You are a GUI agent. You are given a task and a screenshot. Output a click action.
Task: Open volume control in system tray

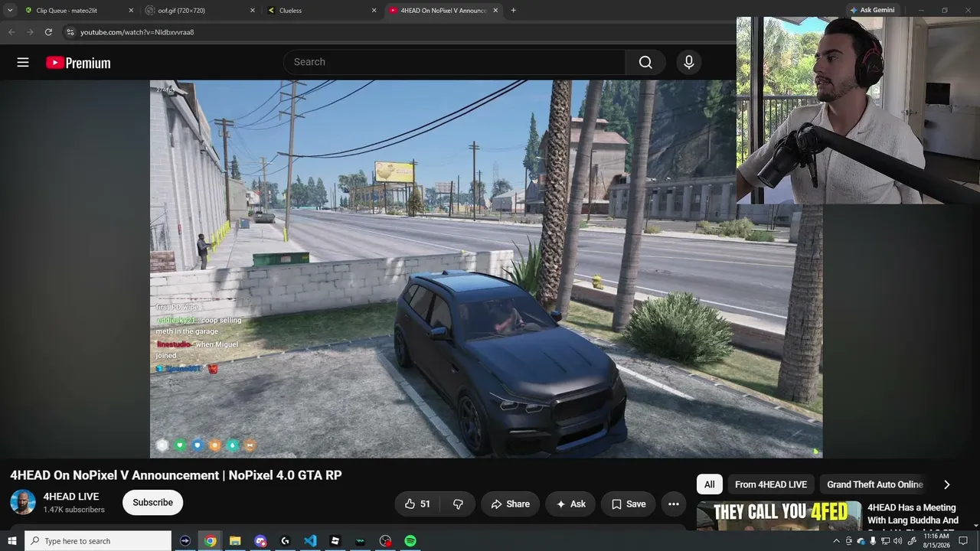[x=898, y=541]
